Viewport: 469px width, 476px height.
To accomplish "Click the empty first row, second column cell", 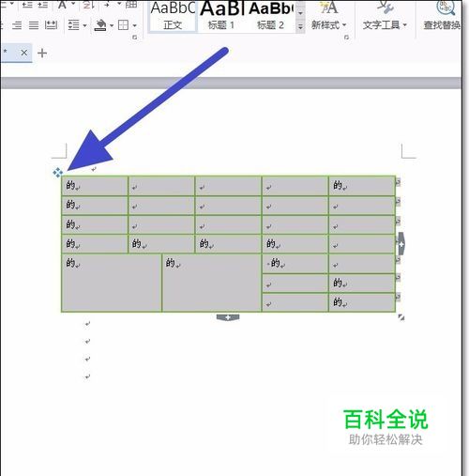I will [x=161, y=186].
